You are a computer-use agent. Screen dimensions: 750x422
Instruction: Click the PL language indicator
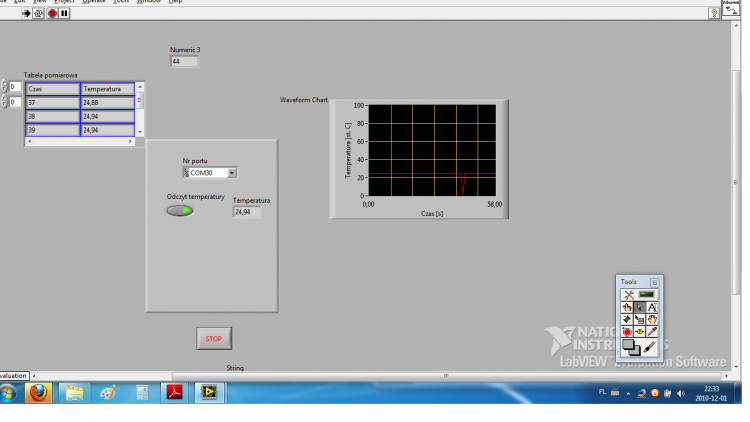tap(602, 392)
